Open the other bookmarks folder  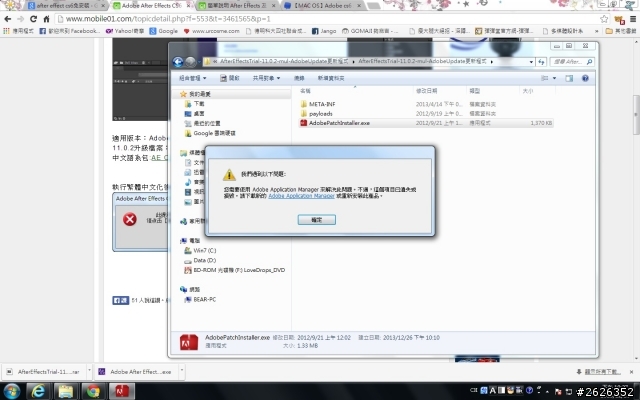click(x=621, y=31)
